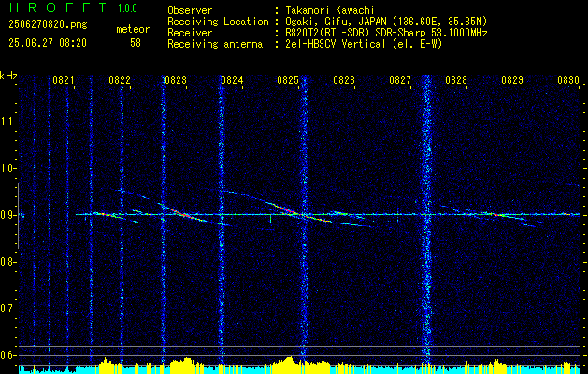
Task: Click the kHz axis unit label
Action: [x=8, y=76]
